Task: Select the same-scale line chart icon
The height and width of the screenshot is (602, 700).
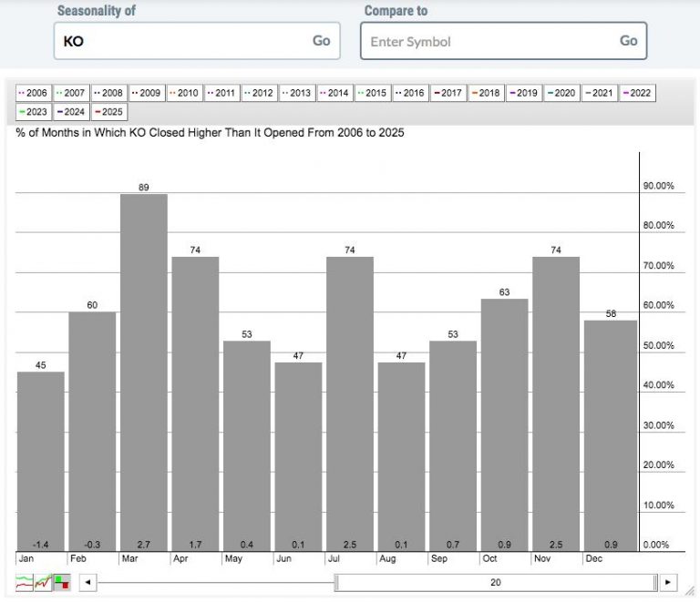Action: click(43, 582)
